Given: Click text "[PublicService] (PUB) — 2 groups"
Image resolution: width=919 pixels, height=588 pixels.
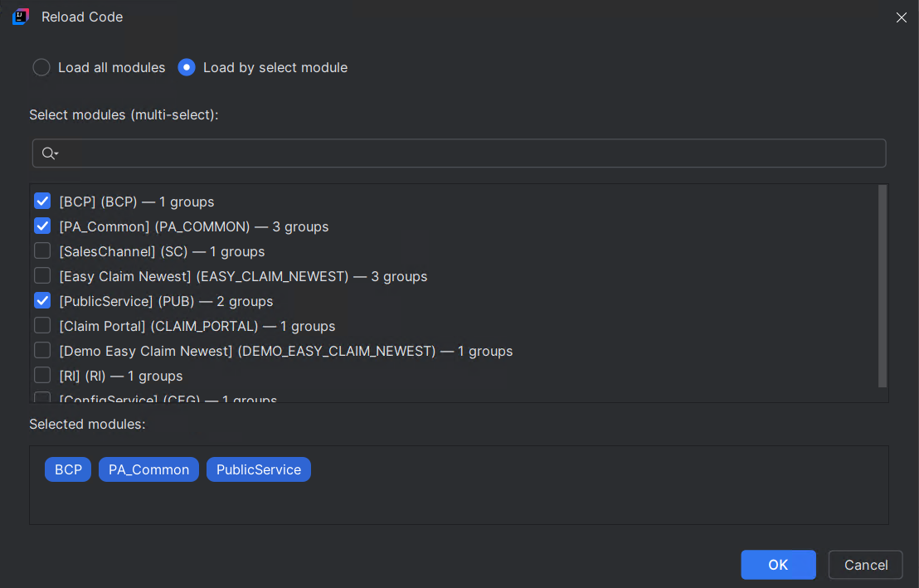Looking at the screenshot, I should point(166,301).
